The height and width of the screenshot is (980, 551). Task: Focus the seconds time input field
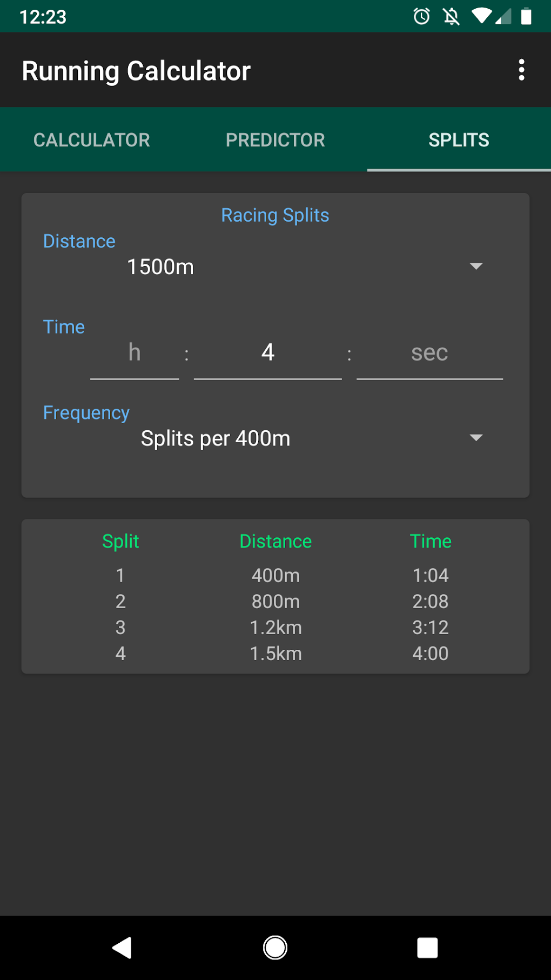pos(429,354)
